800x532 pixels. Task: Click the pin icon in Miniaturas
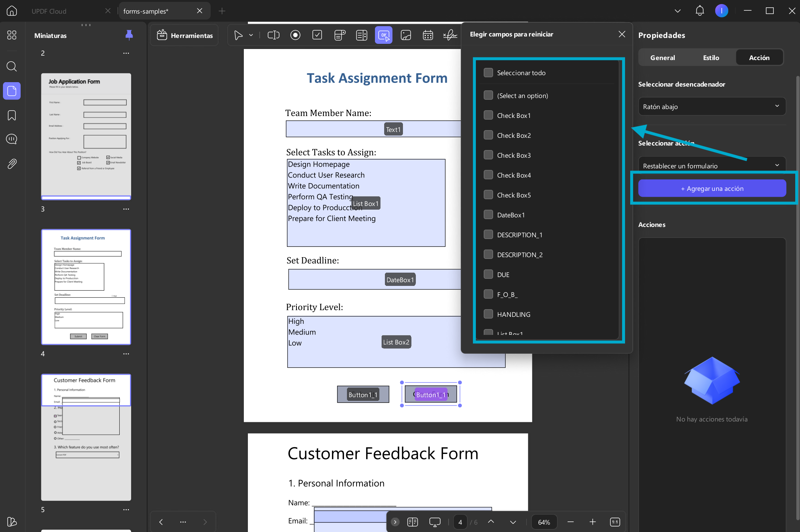(129, 35)
